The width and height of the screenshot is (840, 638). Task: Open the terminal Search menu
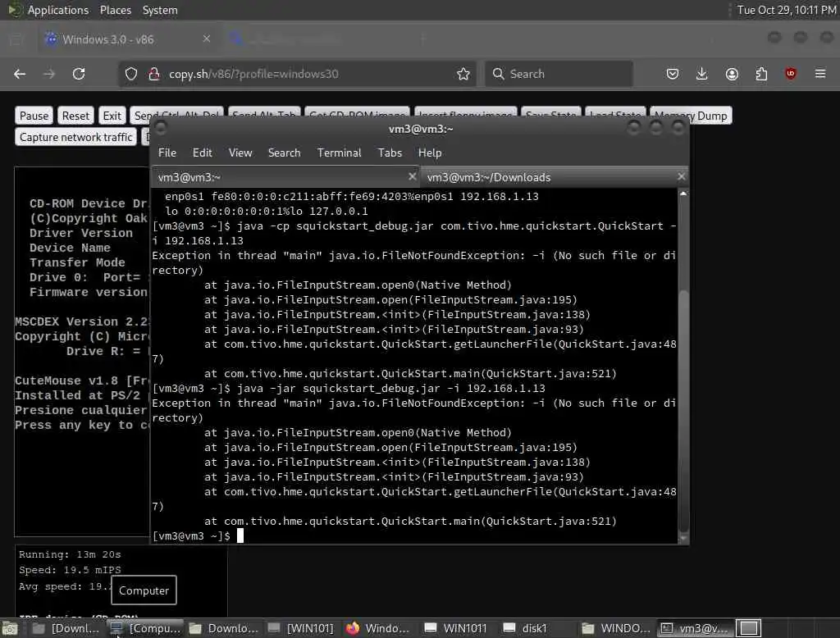click(284, 153)
